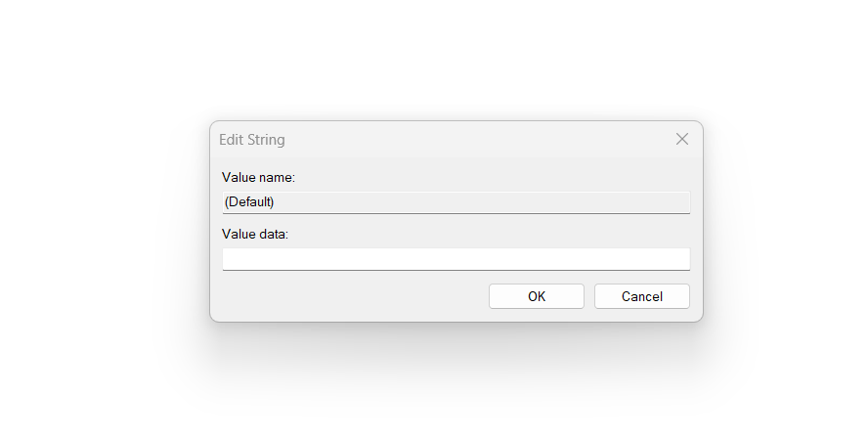Abort editing via Cancel button
The height and width of the screenshot is (438, 868).
641,296
